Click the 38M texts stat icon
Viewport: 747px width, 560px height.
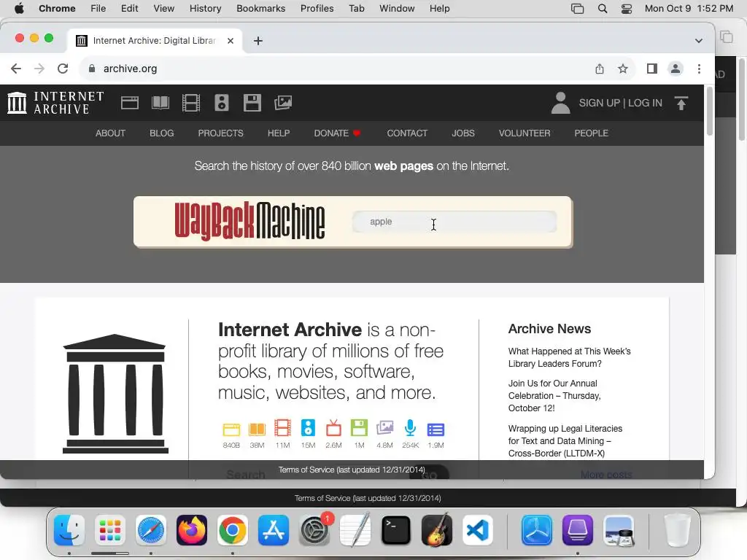tap(258, 429)
